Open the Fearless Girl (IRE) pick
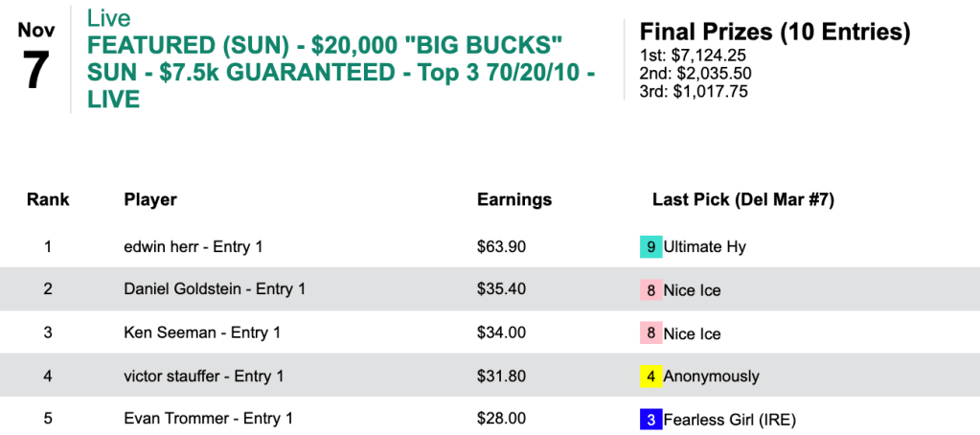Image resolution: width=980 pixels, height=435 pixels. pos(729,420)
